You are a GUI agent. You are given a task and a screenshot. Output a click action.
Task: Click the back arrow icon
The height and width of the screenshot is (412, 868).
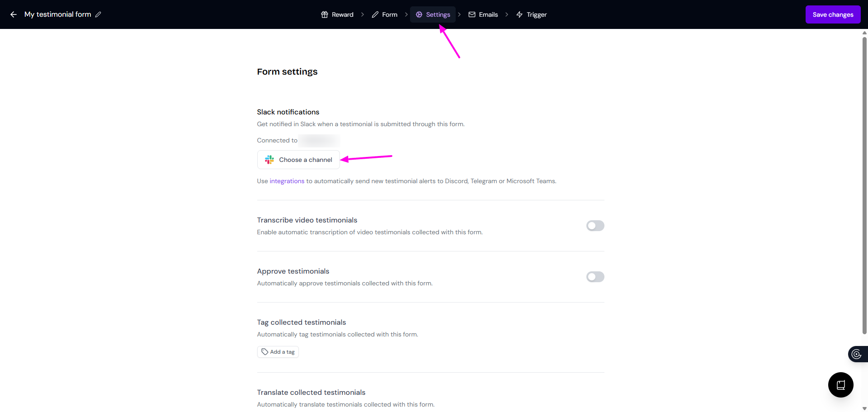coord(14,14)
